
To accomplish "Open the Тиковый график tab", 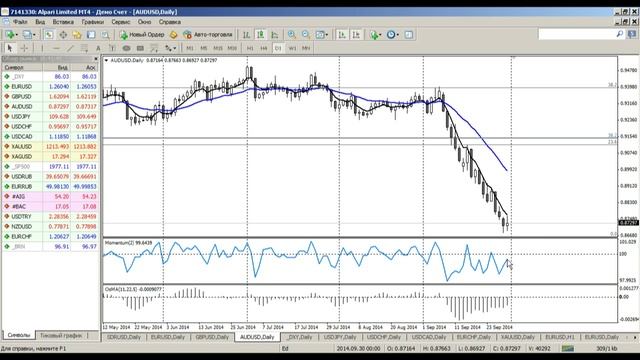I will [61, 336].
